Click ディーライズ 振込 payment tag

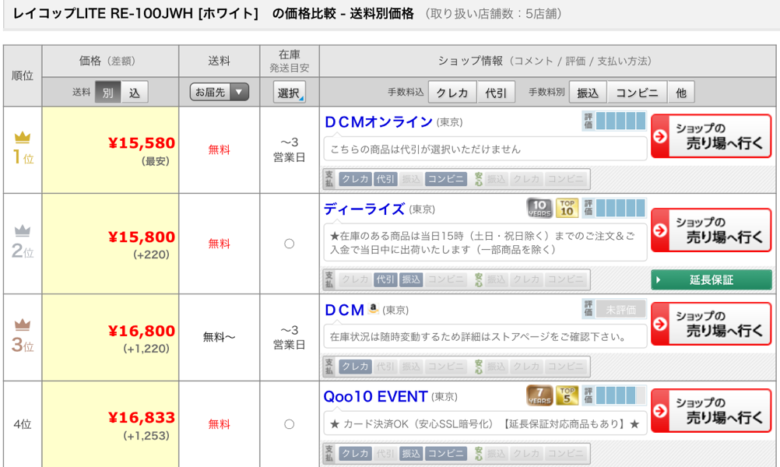point(411,280)
